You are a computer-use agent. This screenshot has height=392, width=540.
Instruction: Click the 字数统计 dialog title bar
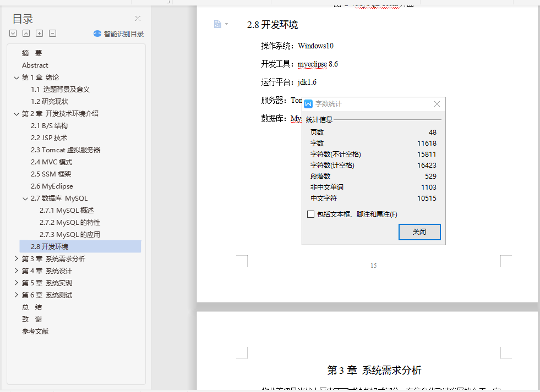tap(374, 104)
